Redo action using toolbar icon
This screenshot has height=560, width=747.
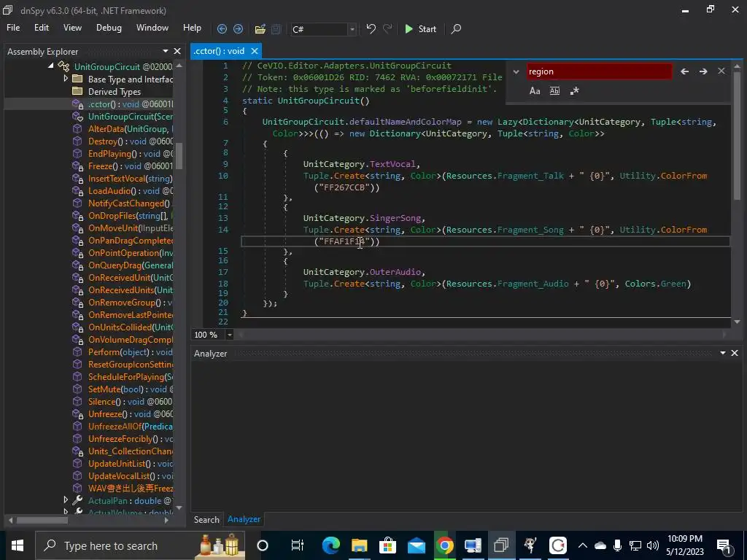[388, 29]
